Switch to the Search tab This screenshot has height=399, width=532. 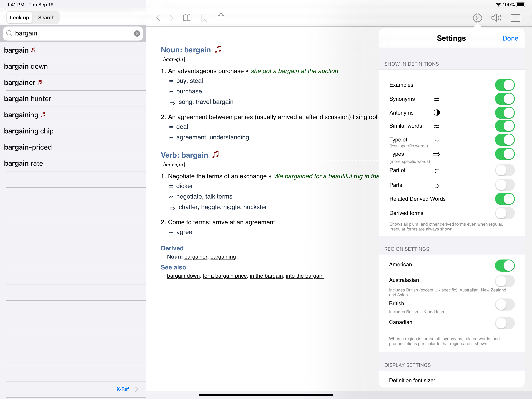(x=46, y=18)
